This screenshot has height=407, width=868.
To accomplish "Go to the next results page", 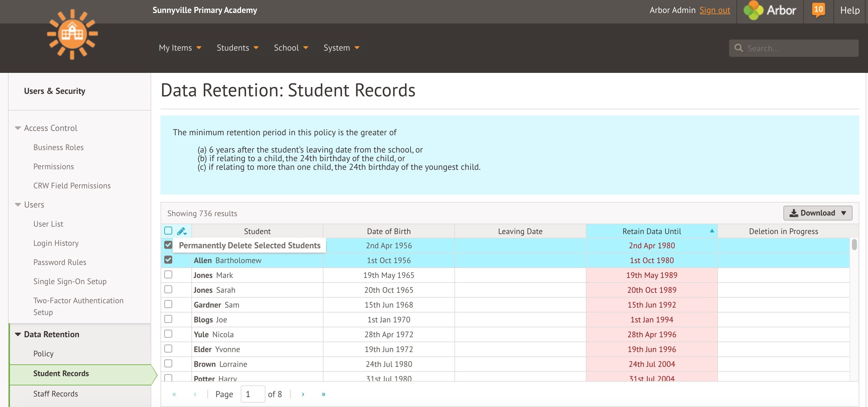I will coord(303,394).
